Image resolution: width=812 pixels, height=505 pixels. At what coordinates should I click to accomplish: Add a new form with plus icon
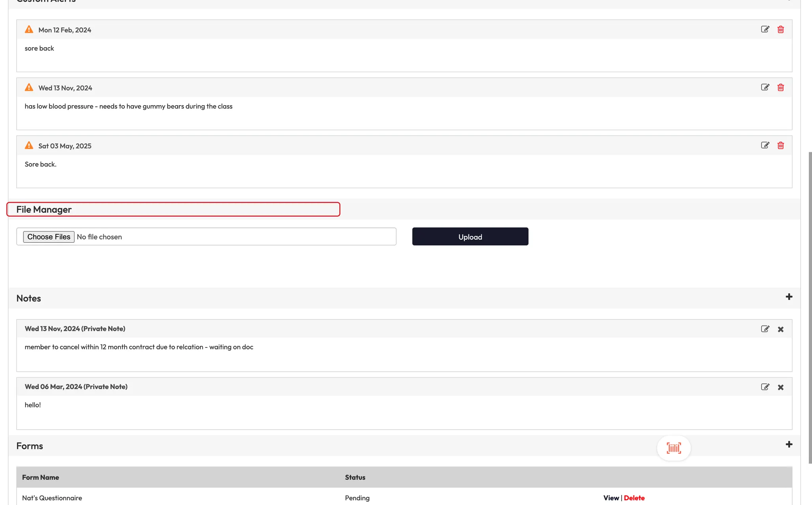click(x=789, y=444)
